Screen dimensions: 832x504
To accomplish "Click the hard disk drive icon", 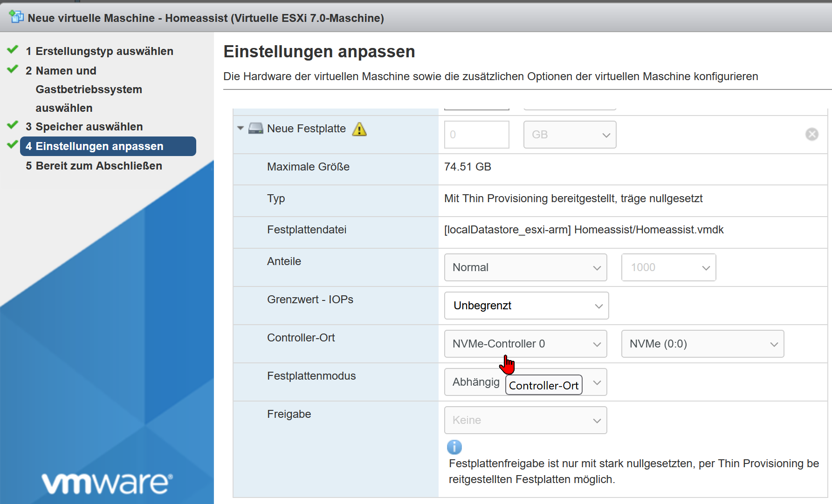I will click(x=255, y=129).
